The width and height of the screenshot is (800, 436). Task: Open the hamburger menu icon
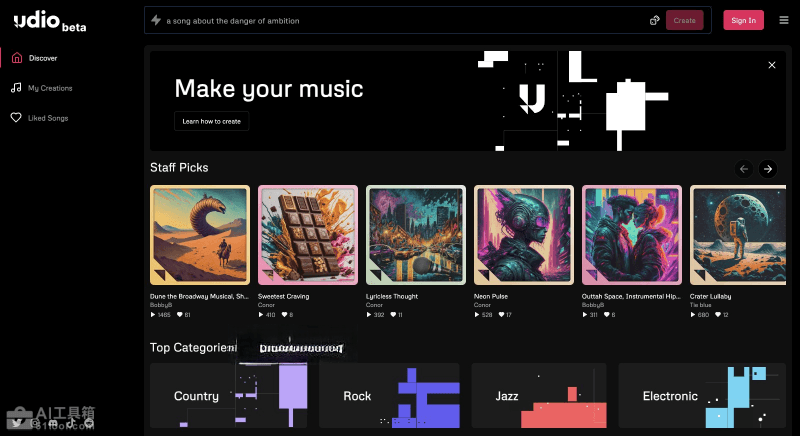tap(784, 20)
